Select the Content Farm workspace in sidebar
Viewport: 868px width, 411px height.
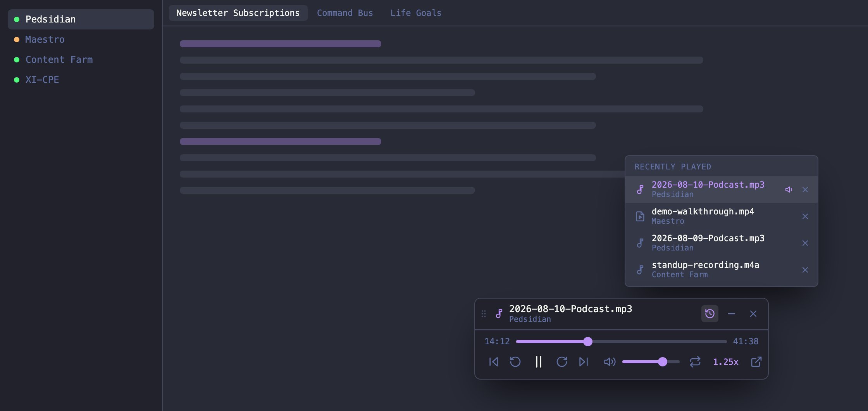coord(81,60)
